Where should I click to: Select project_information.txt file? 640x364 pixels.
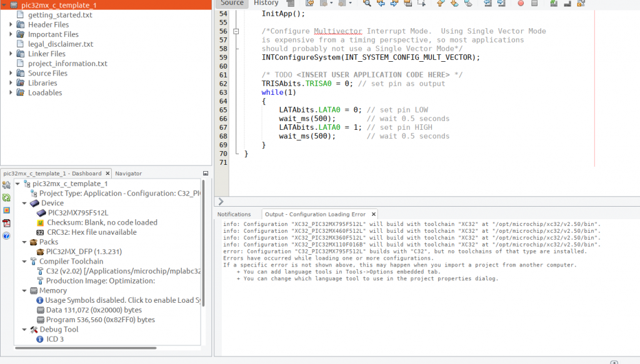click(67, 64)
